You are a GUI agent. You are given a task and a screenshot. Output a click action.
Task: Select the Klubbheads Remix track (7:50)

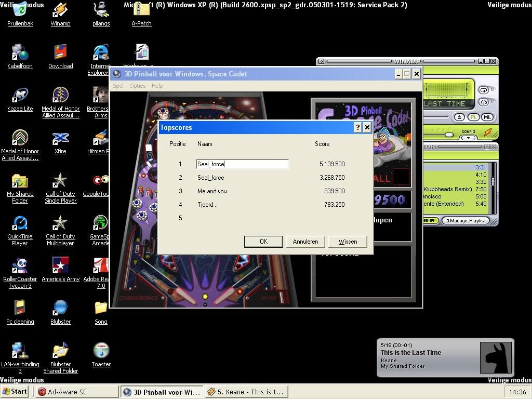click(x=456, y=189)
